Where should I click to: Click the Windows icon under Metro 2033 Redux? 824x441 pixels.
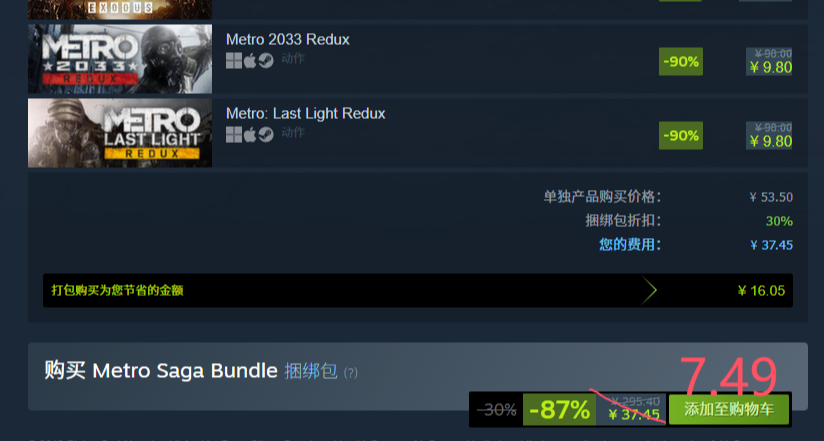click(234, 61)
